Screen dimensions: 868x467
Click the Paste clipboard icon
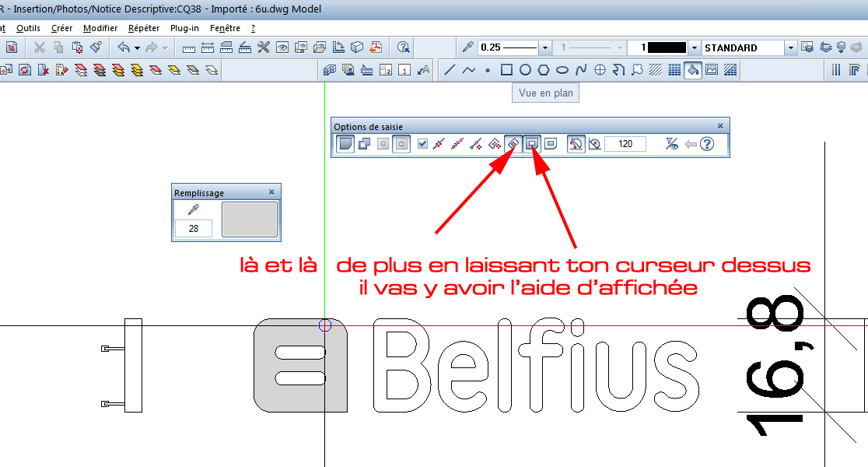[x=77, y=47]
